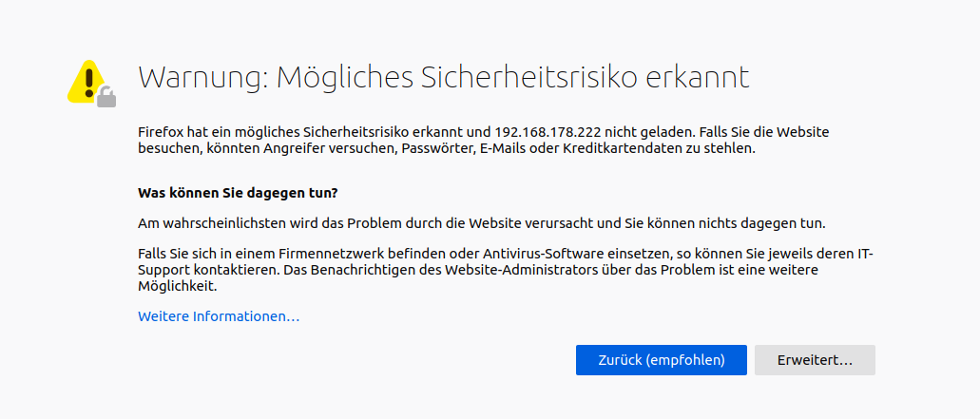Click the bold 'Was können Sie dagegen tun?' heading

coord(239,193)
